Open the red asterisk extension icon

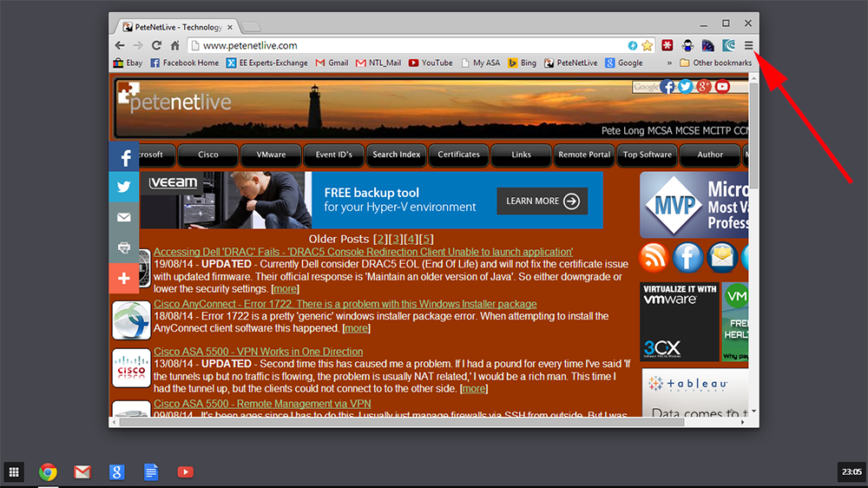point(667,45)
